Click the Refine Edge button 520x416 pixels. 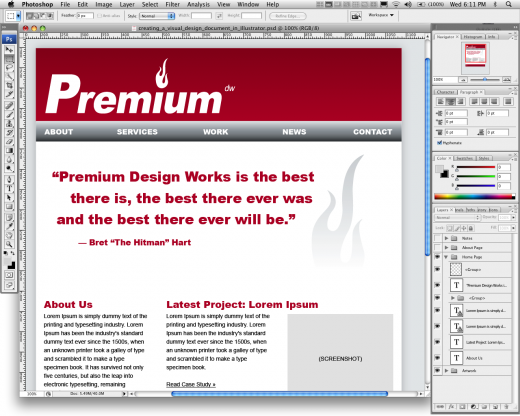point(288,16)
